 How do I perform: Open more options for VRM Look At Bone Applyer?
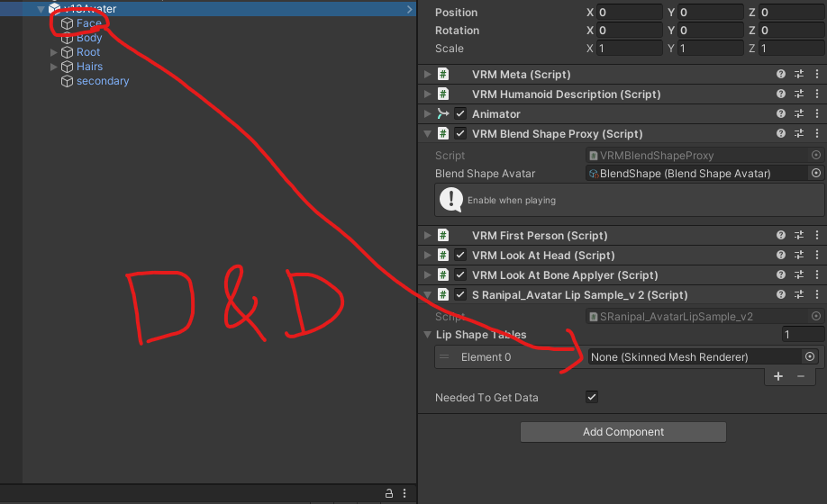pos(817,274)
